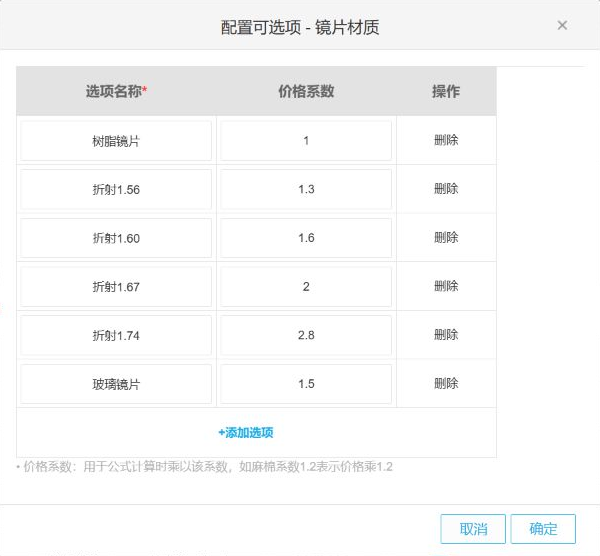
Task: Delete the 折射1.74 row
Action: (x=446, y=335)
